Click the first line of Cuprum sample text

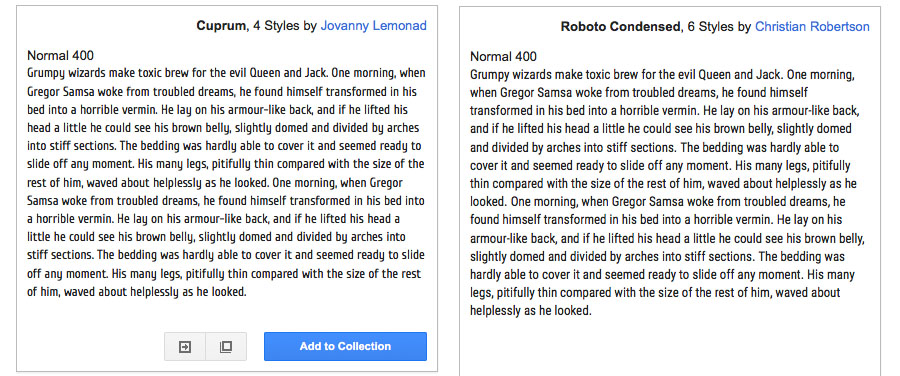(226, 73)
